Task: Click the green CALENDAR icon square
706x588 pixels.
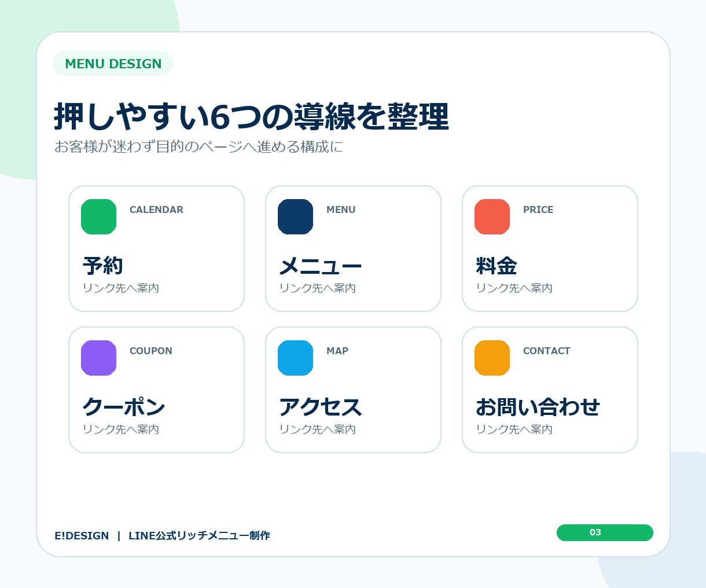Action: point(98,216)
